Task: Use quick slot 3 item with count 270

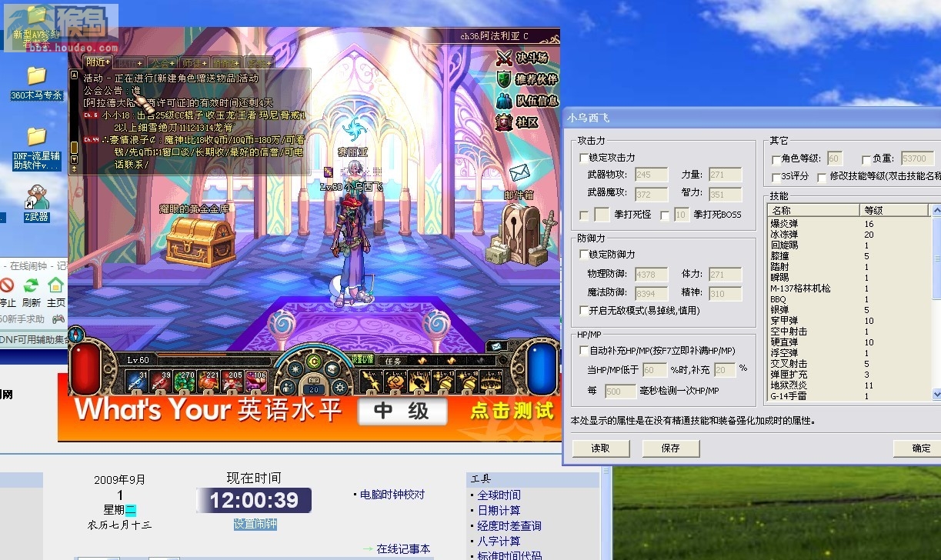Action: point(184,380)
